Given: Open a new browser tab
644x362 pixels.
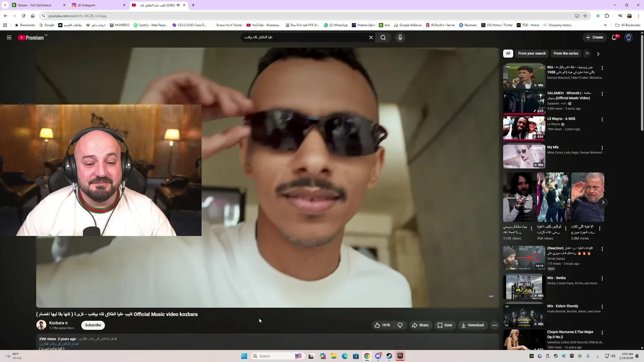Looking at the screenshot, I should pyautogui.click(x=193, y=5).
